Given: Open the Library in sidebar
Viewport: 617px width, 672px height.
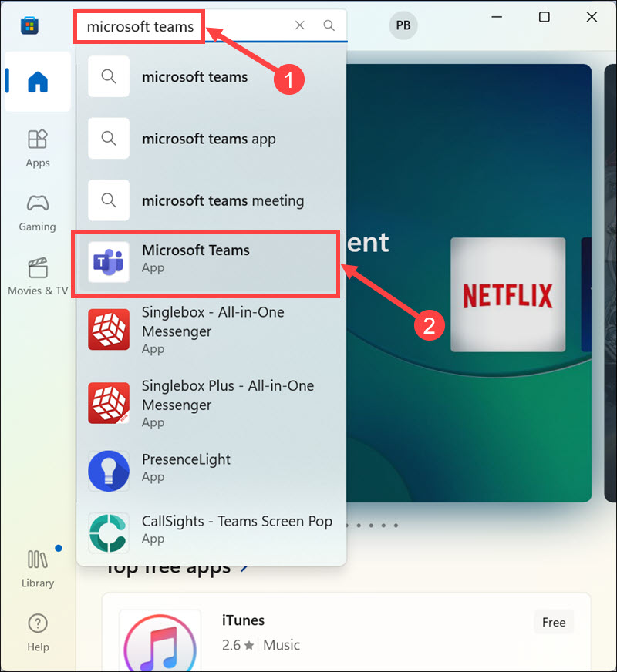Looking at the screenshot, I should 37,568.
